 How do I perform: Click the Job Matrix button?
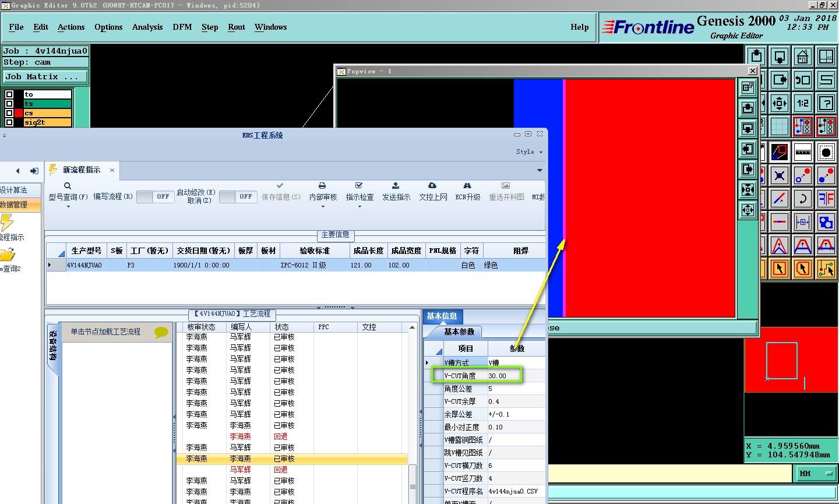point(45,77)
